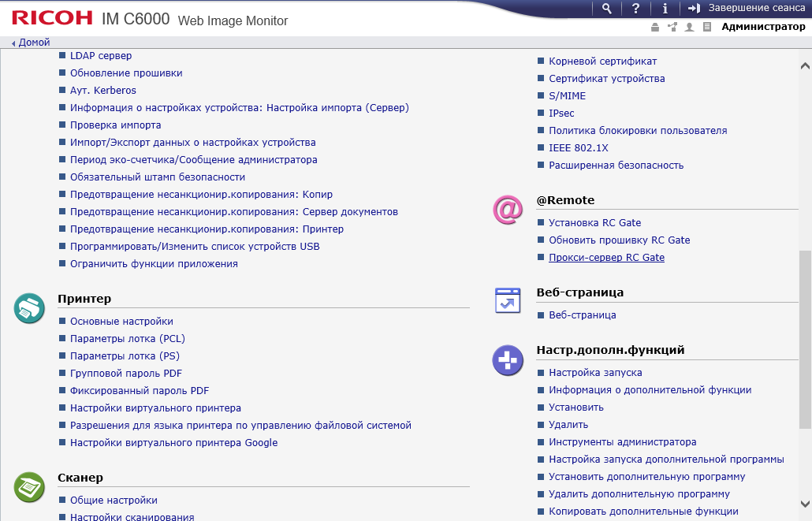Click the pink @Remote section icon

pos(508,209)
